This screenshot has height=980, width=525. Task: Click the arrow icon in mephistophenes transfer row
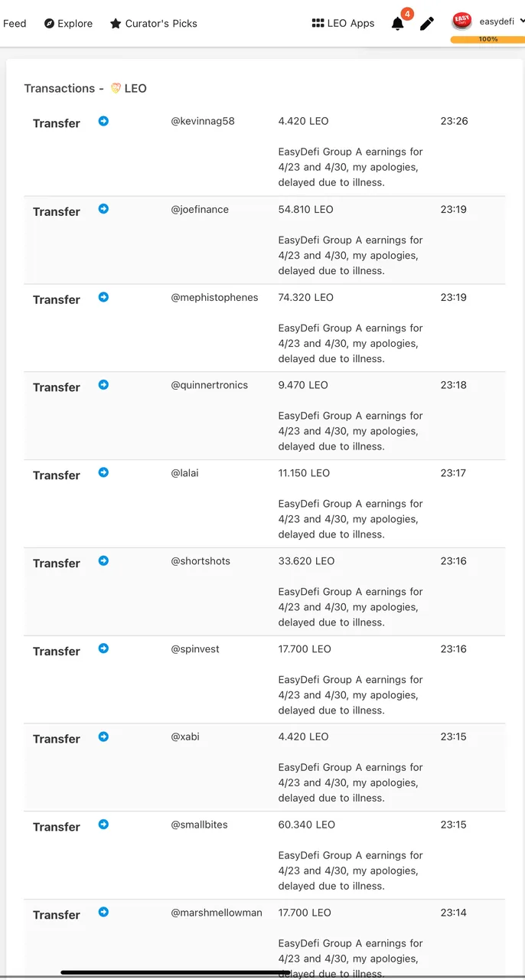click(103, 297)
